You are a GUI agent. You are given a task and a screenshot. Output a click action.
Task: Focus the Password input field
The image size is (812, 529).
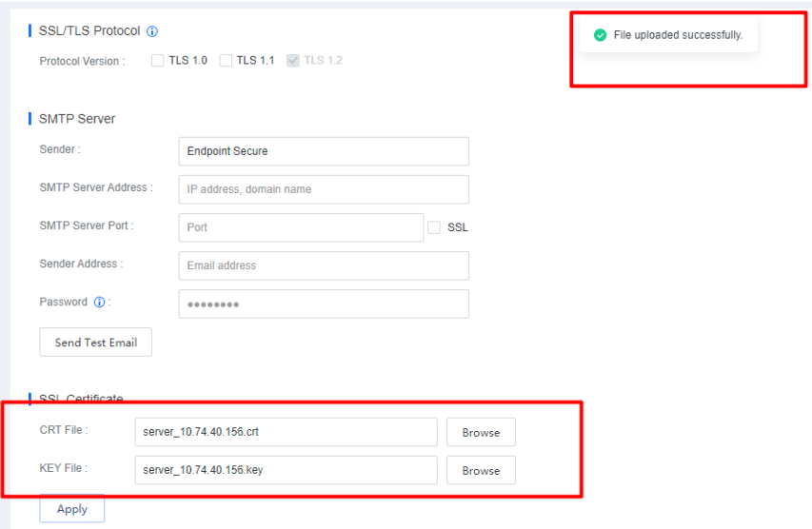(x=324, y=304)
